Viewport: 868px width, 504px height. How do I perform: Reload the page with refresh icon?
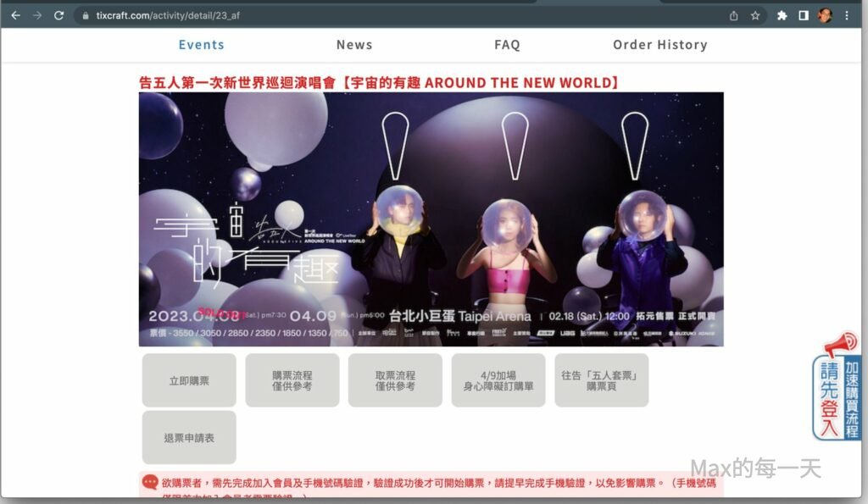point(59,15)
